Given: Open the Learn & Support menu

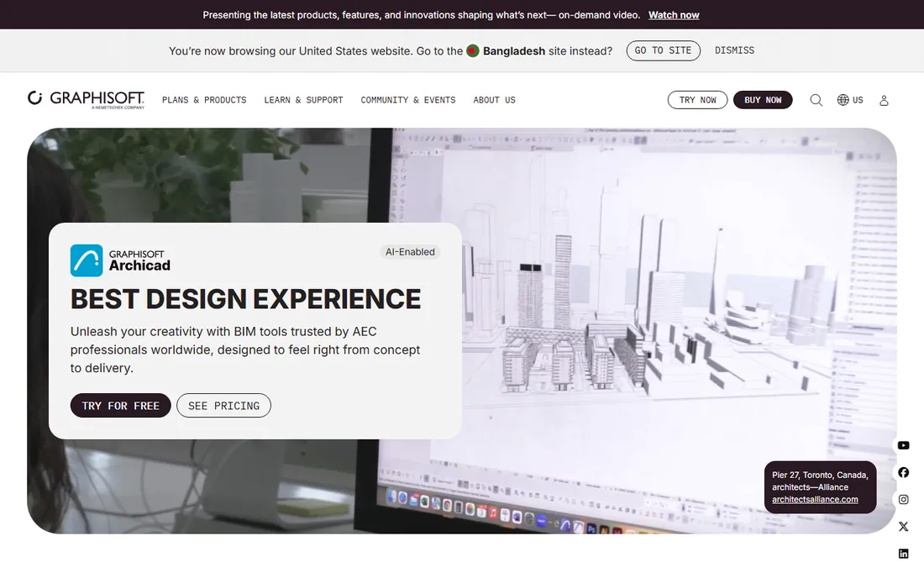Looking at the screenshot, I should click(x=303, y=100).
